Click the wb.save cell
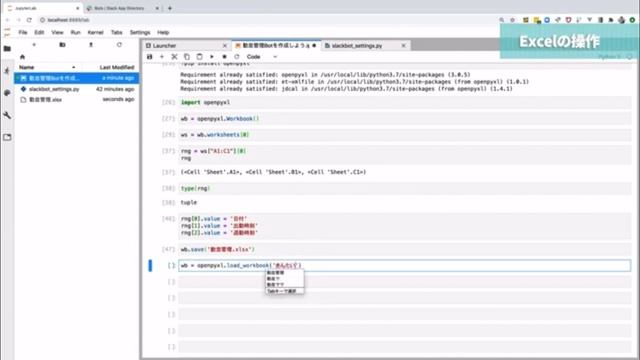This screenshot has width=640, height=360. click(x=404, y=249)
